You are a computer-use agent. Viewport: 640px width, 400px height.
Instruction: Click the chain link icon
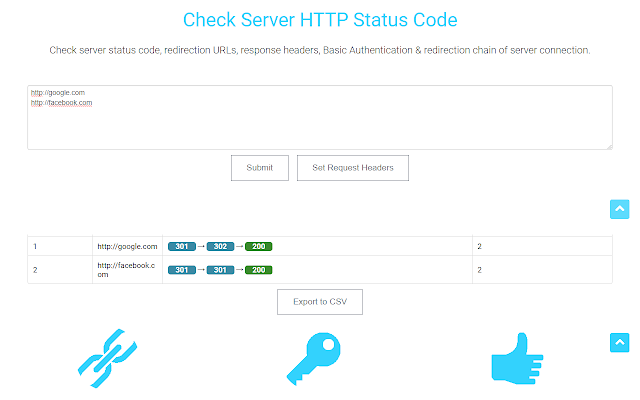[x=107, y=358]
